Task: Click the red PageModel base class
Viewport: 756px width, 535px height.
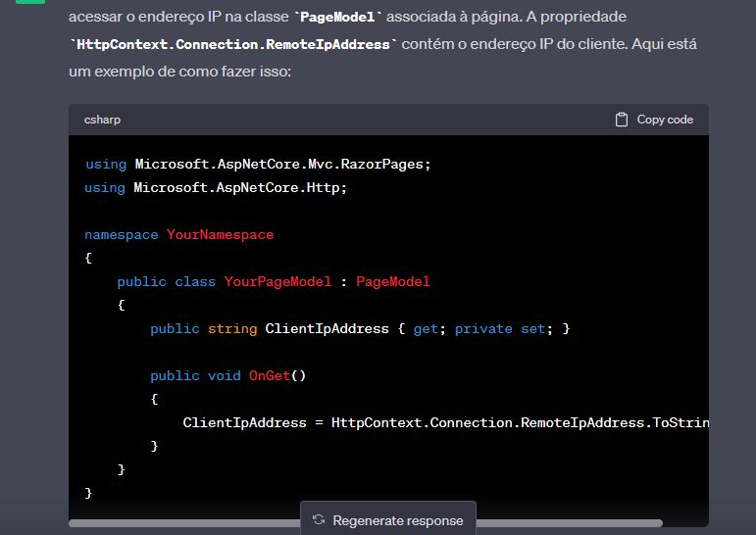Action: tap(392, 281)
